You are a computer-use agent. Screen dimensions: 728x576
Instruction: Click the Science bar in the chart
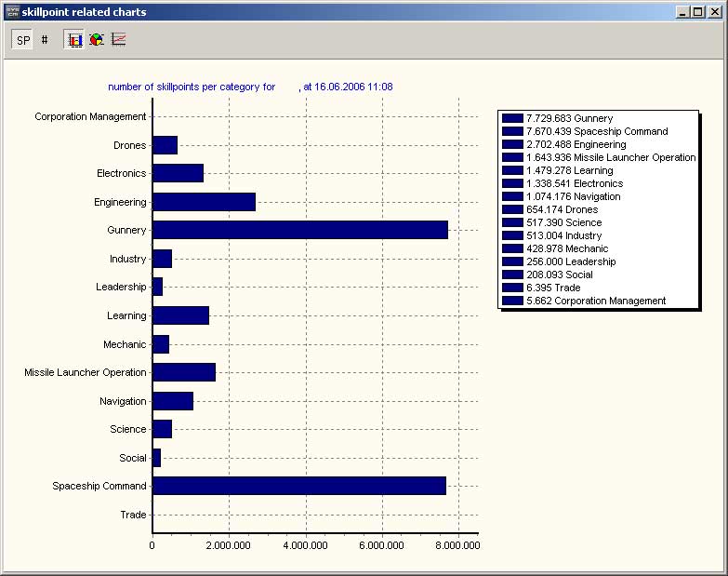click(162, 429)
